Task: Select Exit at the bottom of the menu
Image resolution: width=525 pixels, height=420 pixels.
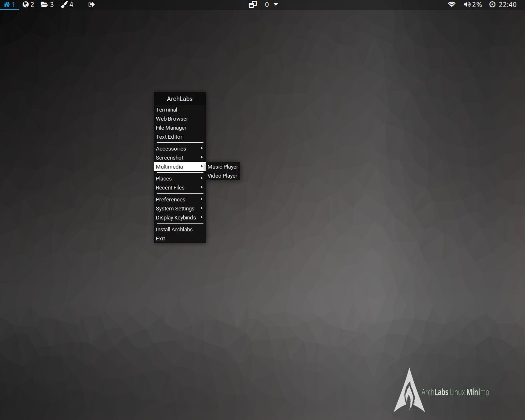Action: pos(160,238)
